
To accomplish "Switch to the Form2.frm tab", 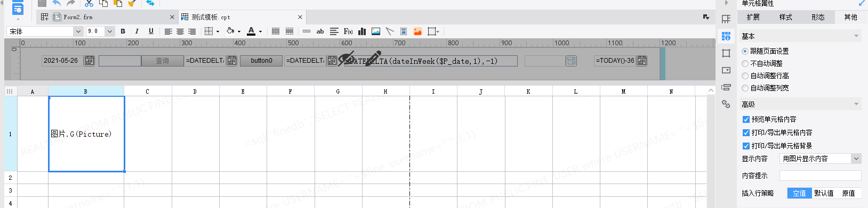I will (78, 17).
